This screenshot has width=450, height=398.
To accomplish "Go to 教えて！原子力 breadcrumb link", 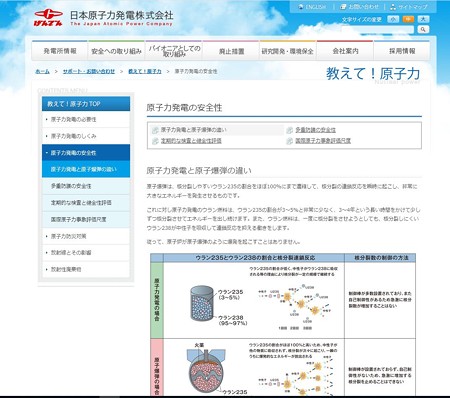I will coord(145,71).
